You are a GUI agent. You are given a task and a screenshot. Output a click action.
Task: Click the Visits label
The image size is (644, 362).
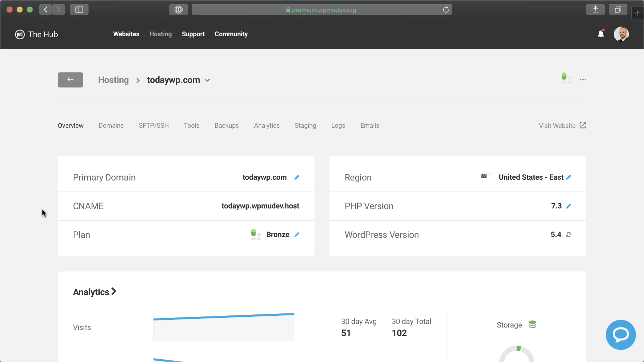(x=82, y=327)
